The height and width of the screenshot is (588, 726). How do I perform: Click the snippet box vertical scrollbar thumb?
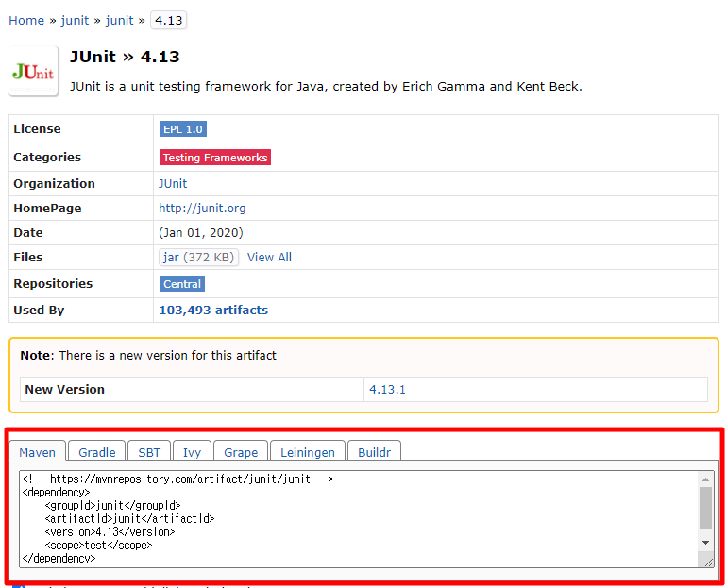[x=705, y=509]
